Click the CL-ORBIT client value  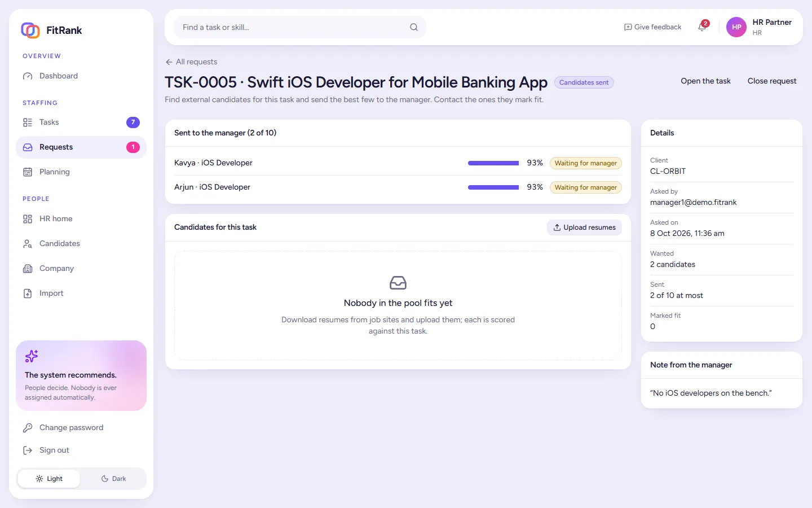(668, 172)
